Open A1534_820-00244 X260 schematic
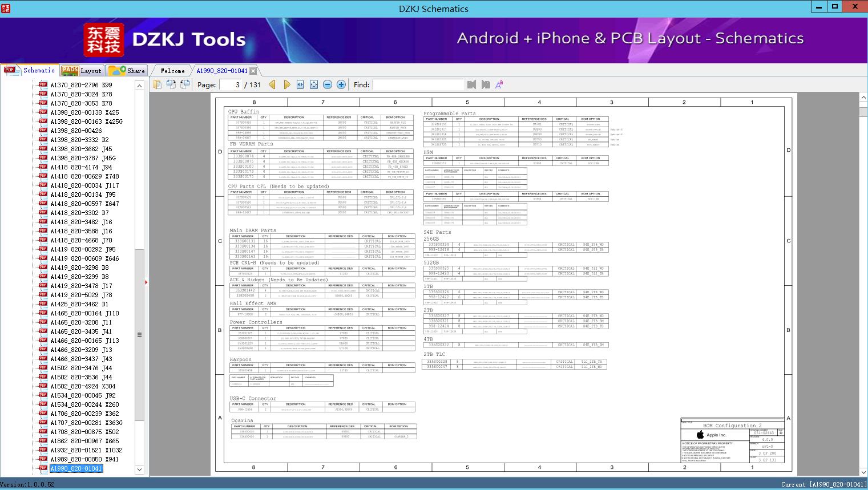The width and height of the screenshot is (868, 490). tap(84, 404)
